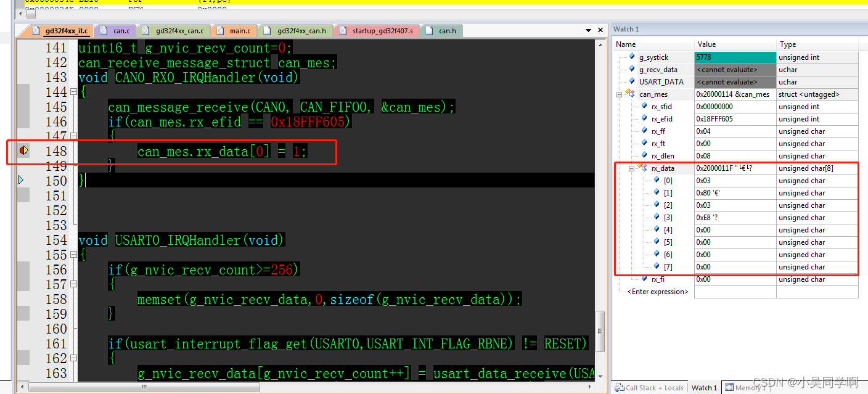The width and height of the screenshot is (868, 394).
Task: Click the file icon on the main.c tab
Action: point(220,31)
